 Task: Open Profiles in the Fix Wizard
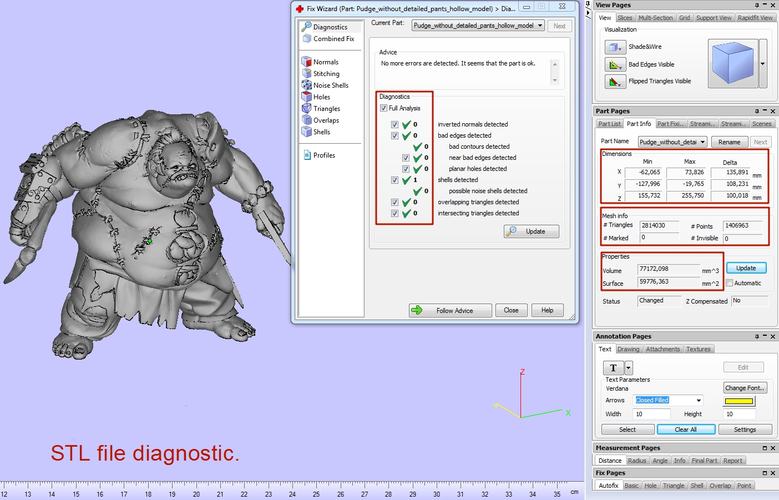pos(319,156)
